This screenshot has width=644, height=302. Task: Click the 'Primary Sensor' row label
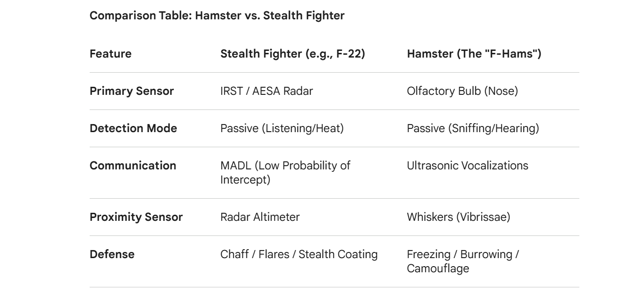point(132,91)
